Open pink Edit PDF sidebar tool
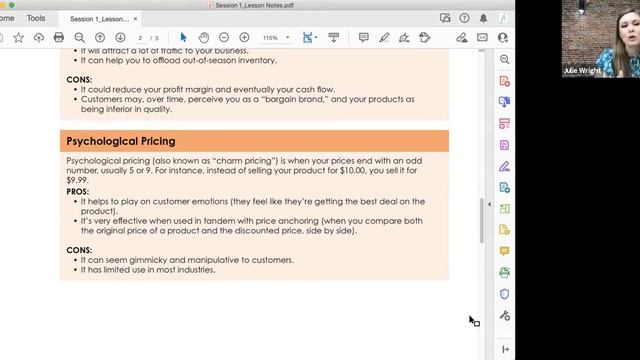 tap(504, 123)
